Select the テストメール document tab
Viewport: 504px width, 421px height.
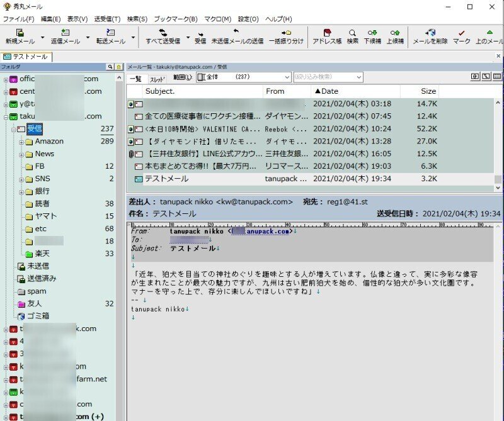26,57
